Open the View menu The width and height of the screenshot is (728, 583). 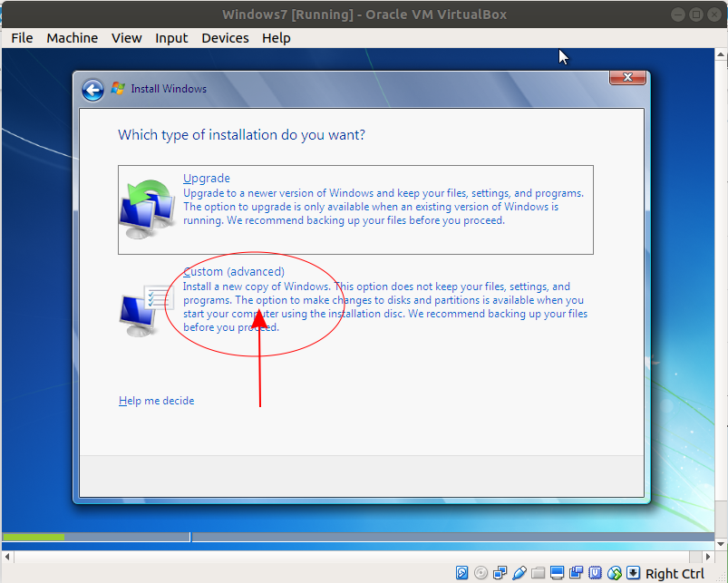point(126,38)
